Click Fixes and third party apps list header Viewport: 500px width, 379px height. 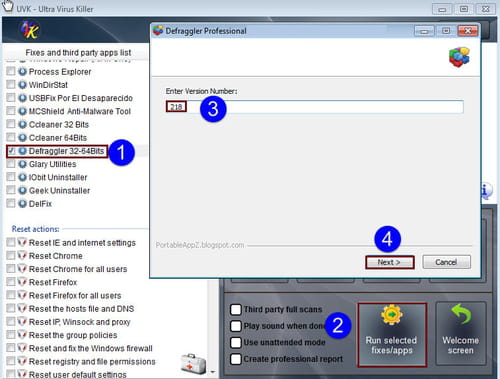78,53
